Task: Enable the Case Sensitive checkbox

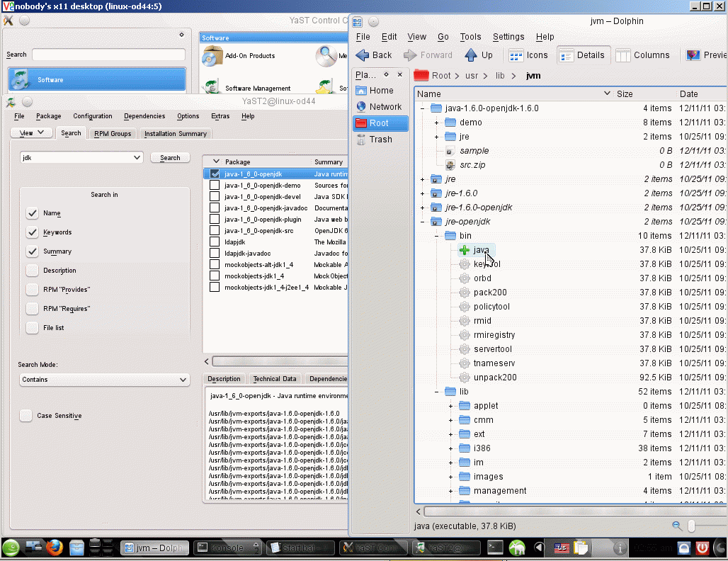Action: click(x=26, y=416)
